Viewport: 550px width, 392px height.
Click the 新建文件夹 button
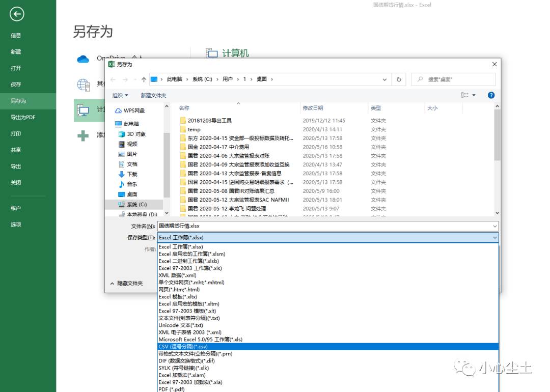coord(153,95)
